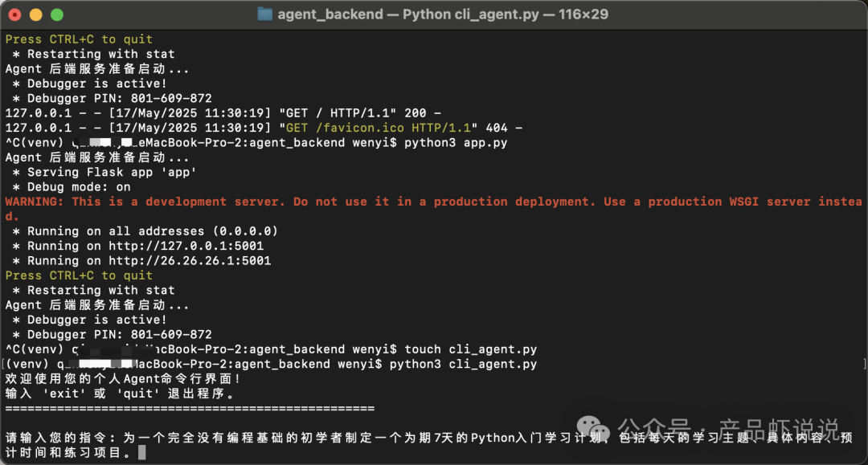Open the http://26.26.26.1:5001 URL
The height and width of the screenshot is (465, 868).
click(x=190, y=260)
